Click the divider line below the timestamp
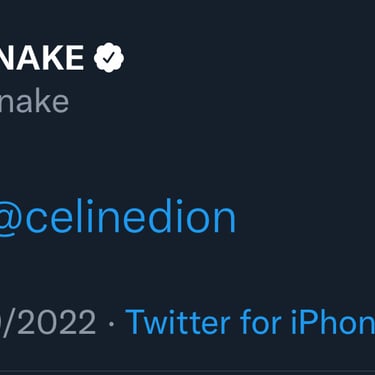375x375 pixels. pyautogui.click(x=187, y=370)
